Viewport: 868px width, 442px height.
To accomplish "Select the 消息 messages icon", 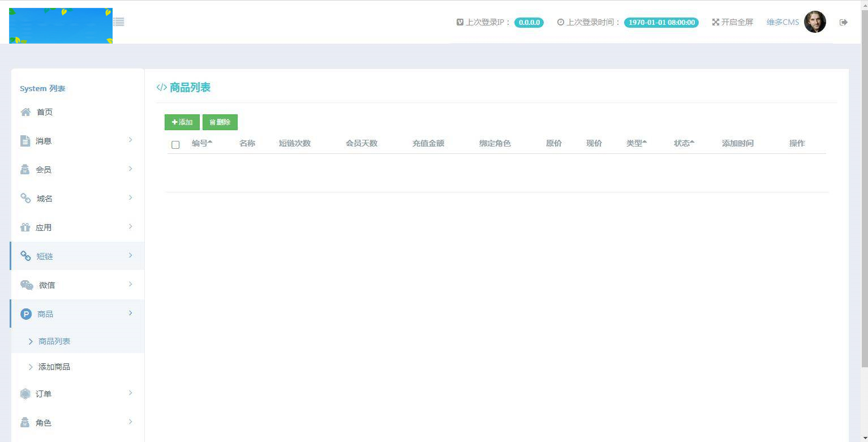I will point(25,140).
